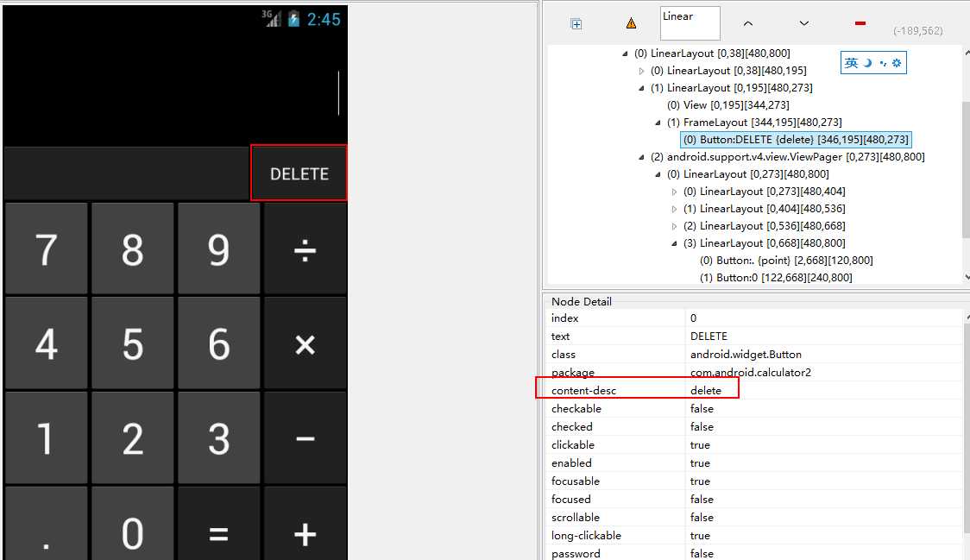Tap the DELETE button on the calculator
The image size is (970, 560).
click(299, 173)
